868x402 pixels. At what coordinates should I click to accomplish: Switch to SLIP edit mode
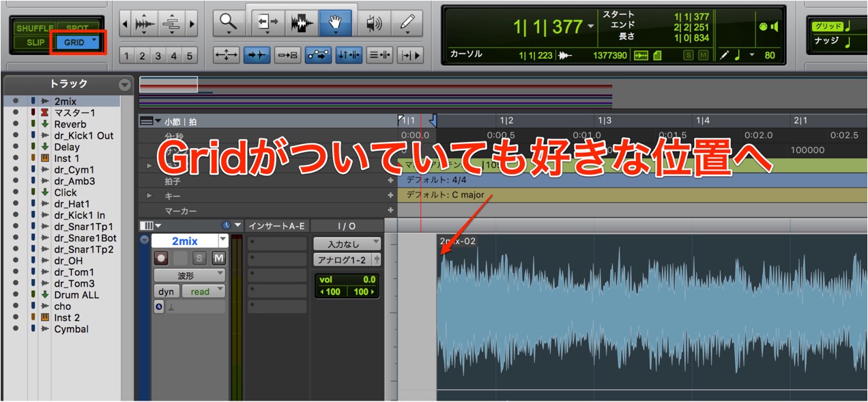[x=35, y=42]
